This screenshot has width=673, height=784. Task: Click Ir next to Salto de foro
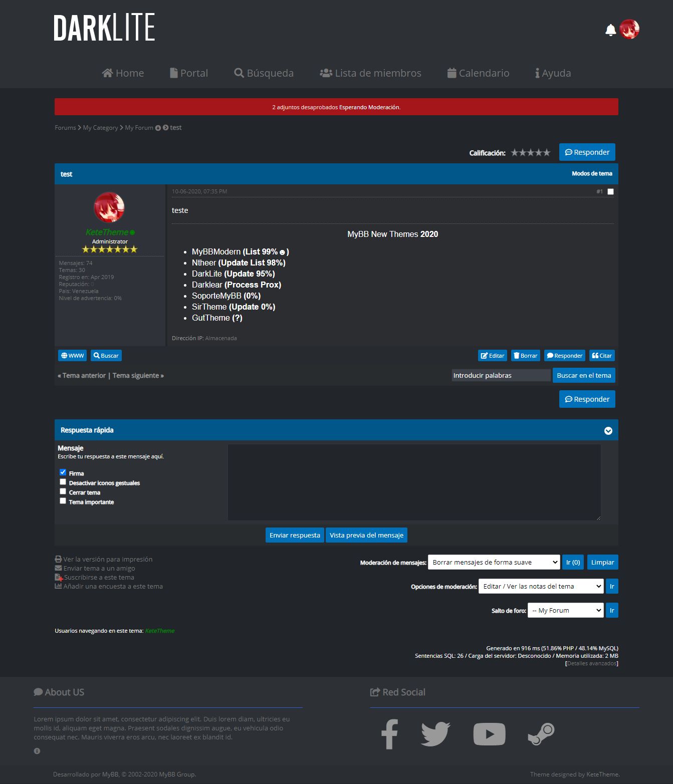[x=612, y=610]
